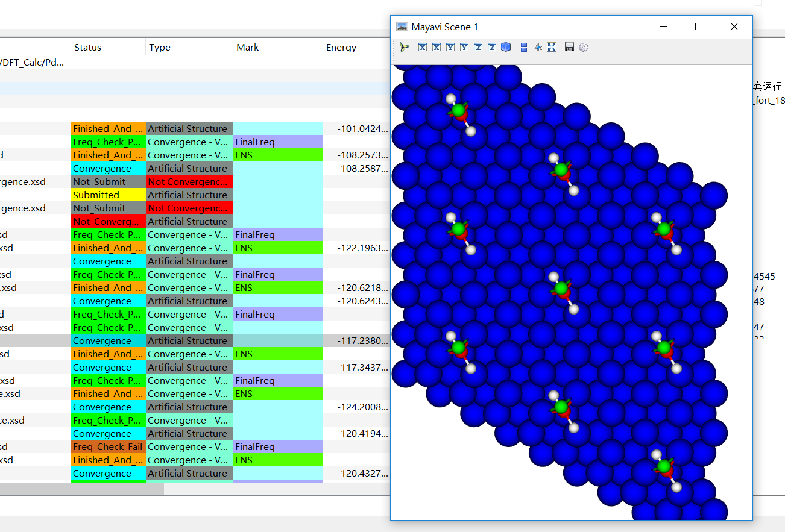
Task: Enter full screen mode for scene
Action: 552,47
